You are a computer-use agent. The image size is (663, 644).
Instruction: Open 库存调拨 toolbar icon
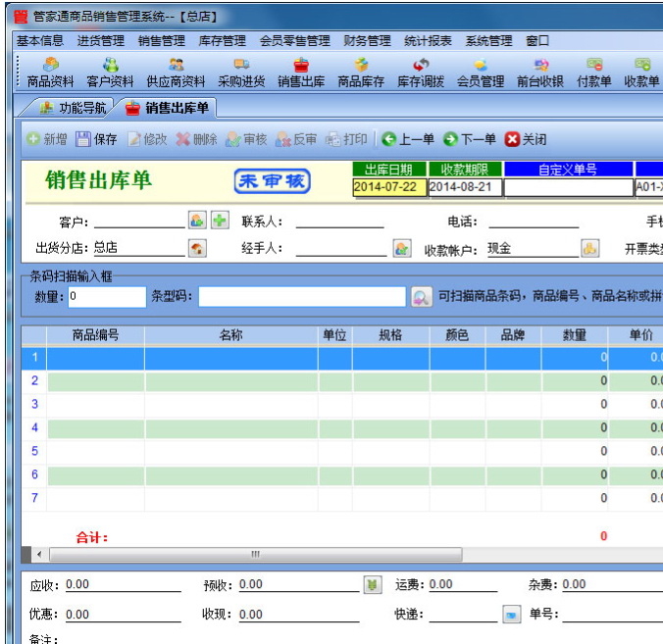(421, 73)
